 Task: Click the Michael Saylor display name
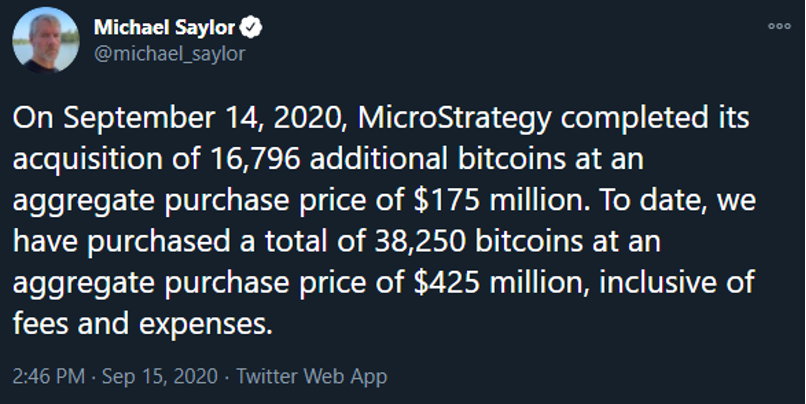coord(164,27)
